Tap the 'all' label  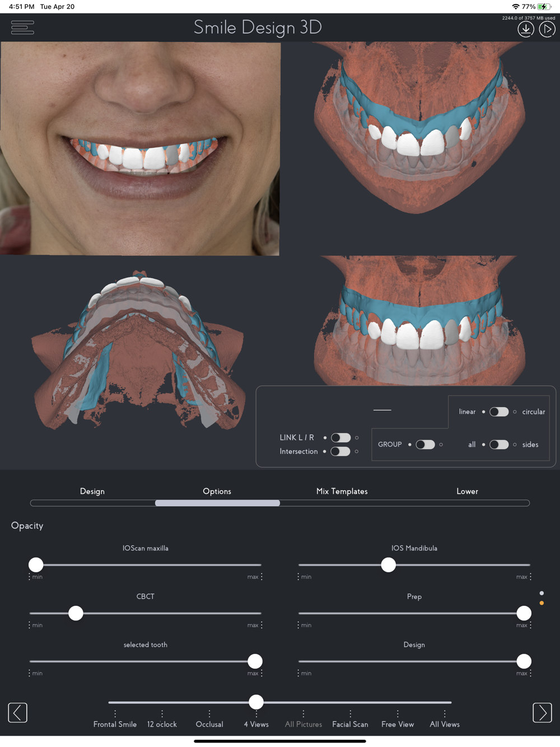(472, 445)
